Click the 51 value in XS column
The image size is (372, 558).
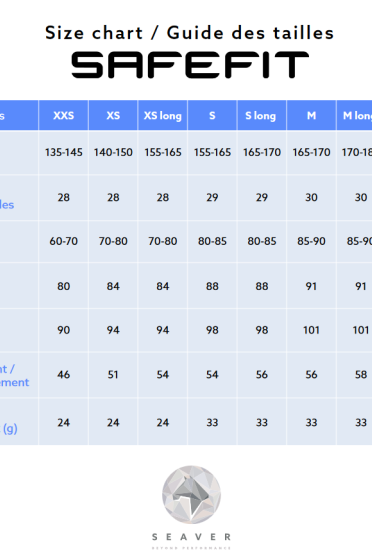tap(113, 375)
